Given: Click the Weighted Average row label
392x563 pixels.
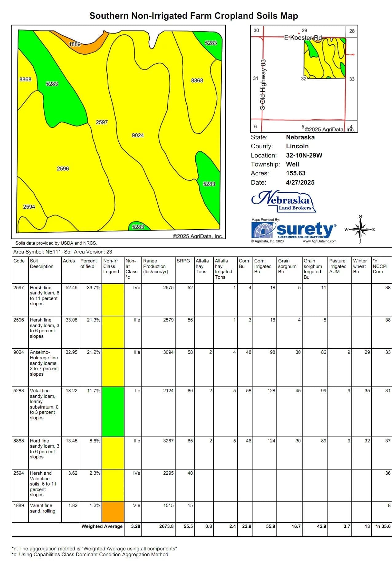Looking at the screenshot, I should [102, 526].
